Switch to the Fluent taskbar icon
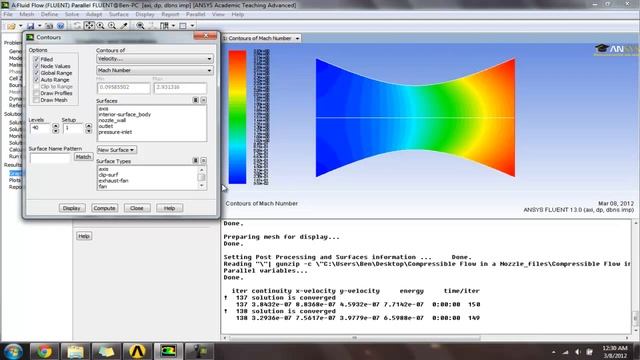This screenshot has height=360, width=640. tap(168, 351)
